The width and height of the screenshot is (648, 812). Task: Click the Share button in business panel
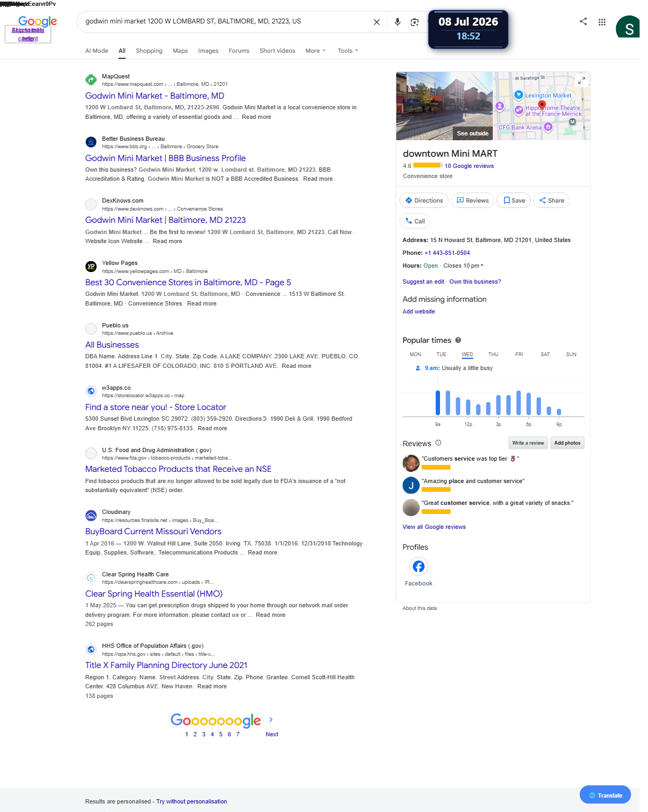coord(551,200)
